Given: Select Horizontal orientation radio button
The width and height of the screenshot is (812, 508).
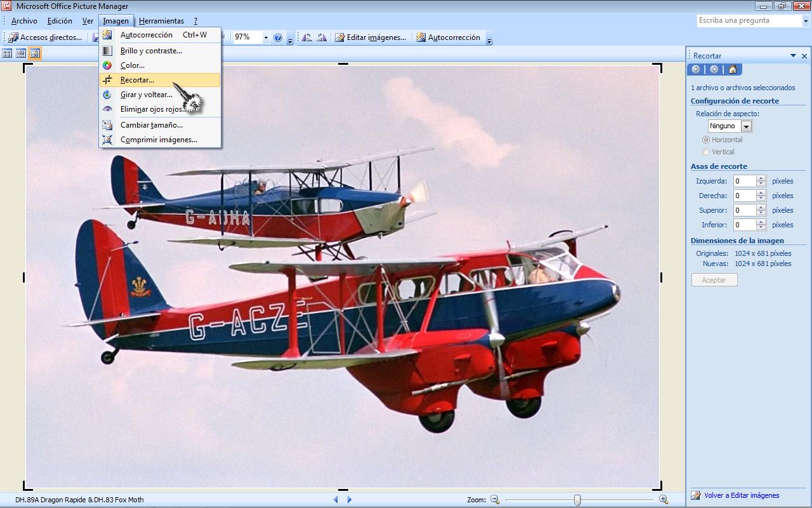Looking at the screenshot, I should pyautogui.click(x=705, y=140).
